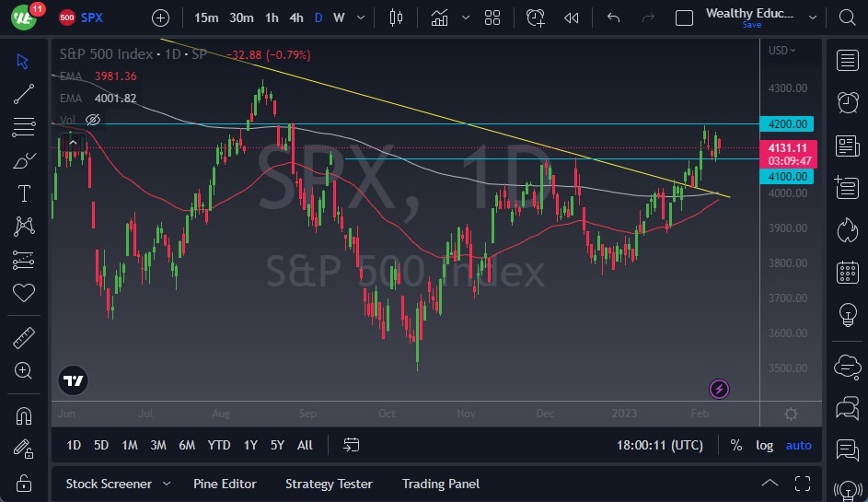Toggle auto scale on price axis
Viewport: 868px width, 502px height.
798,445
